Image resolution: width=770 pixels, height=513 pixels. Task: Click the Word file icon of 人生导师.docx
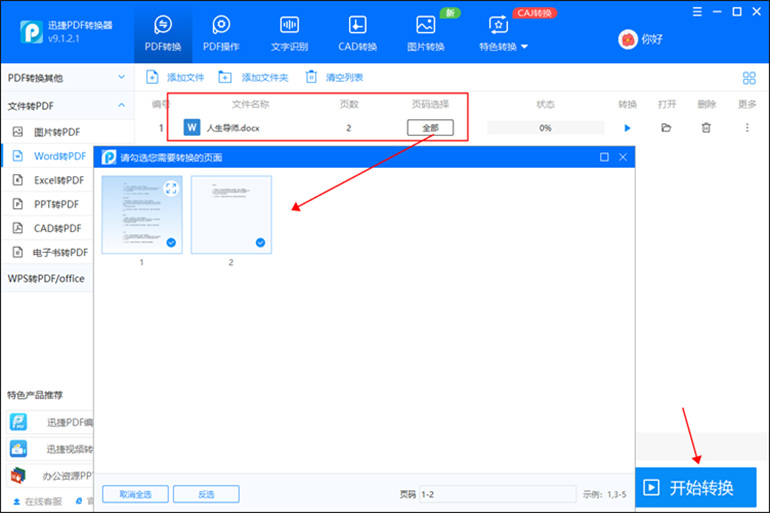coord(192,128)
